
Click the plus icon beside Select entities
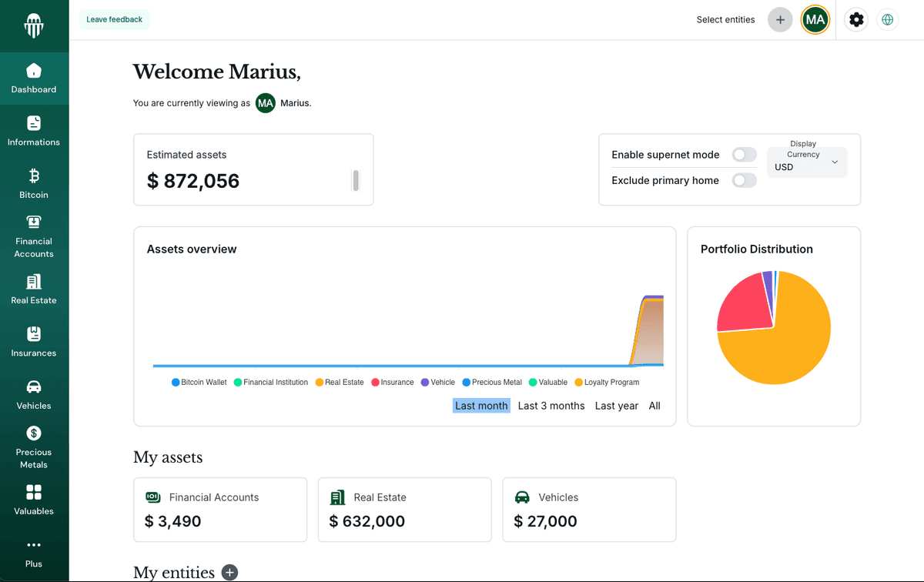click(x=780, y=19)
